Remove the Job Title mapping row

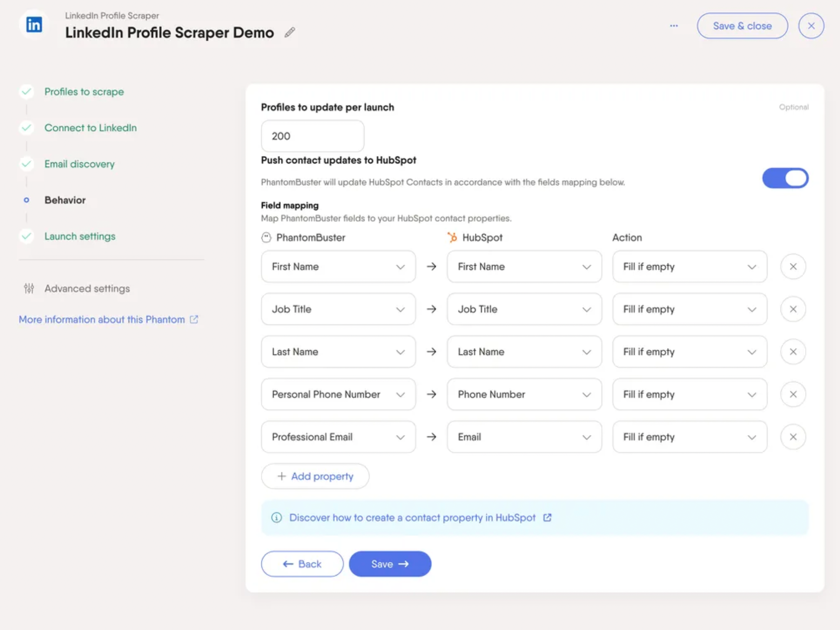793,309
